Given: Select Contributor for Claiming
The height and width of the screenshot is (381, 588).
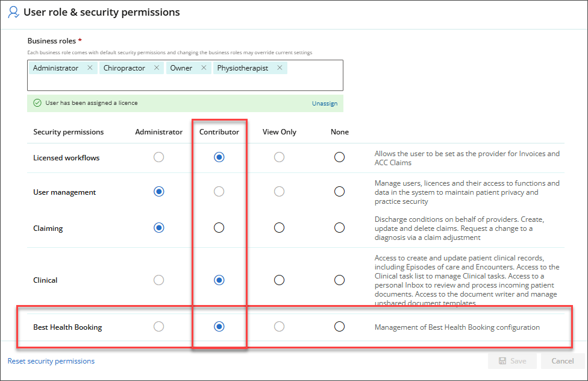Looking at the screenshot, I should tap(219, 227).
